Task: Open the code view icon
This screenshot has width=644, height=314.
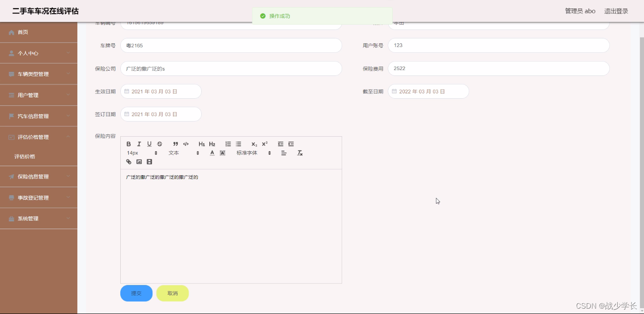Action: pos(186,143)
